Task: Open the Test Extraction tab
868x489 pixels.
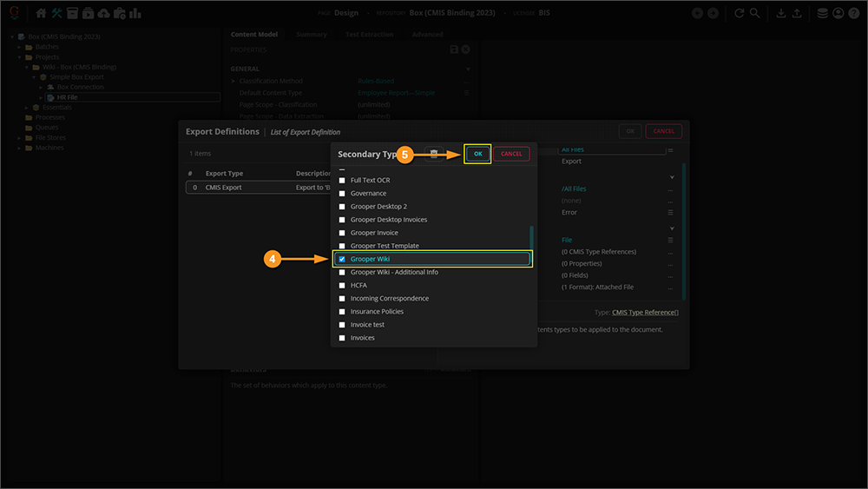Action: tap(369, 35)
